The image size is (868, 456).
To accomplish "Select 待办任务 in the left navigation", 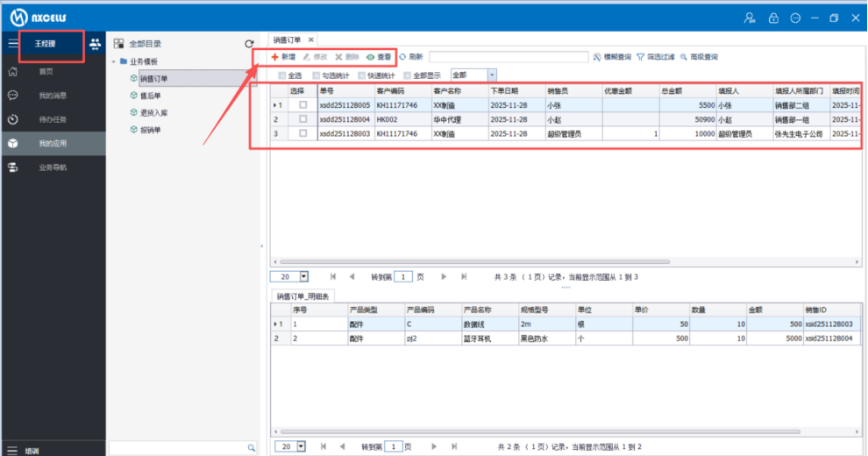I will pyautogui.click(x=52, y=119).
